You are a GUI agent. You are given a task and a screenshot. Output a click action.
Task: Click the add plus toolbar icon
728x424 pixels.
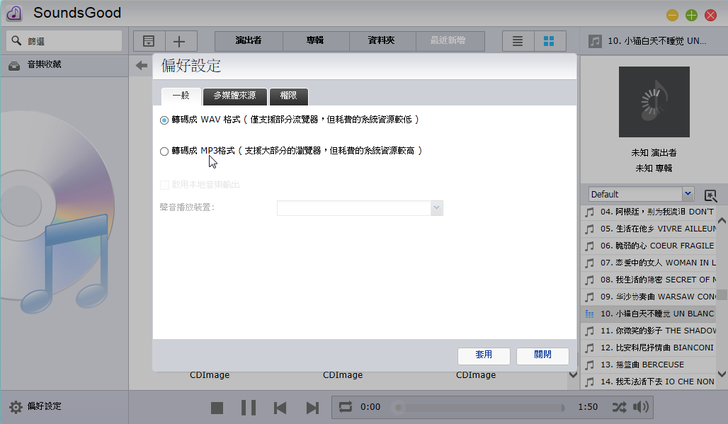click(x=179, y=41)
